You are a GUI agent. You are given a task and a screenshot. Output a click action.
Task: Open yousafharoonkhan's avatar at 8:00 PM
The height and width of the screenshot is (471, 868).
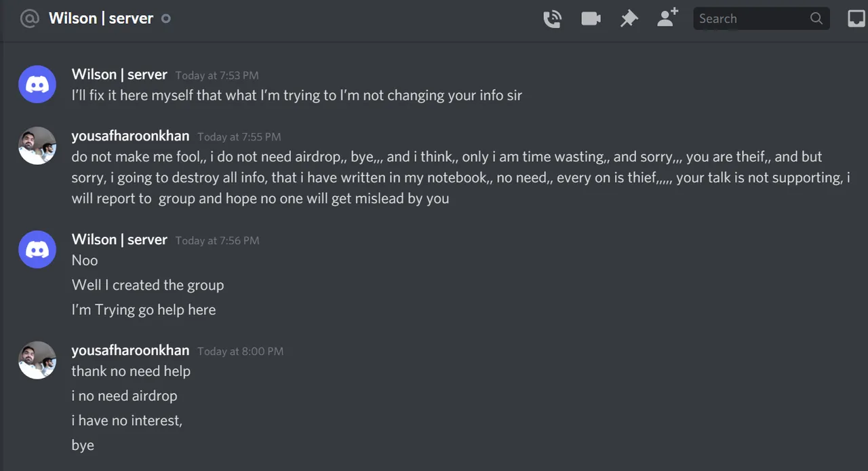(37, 360)
